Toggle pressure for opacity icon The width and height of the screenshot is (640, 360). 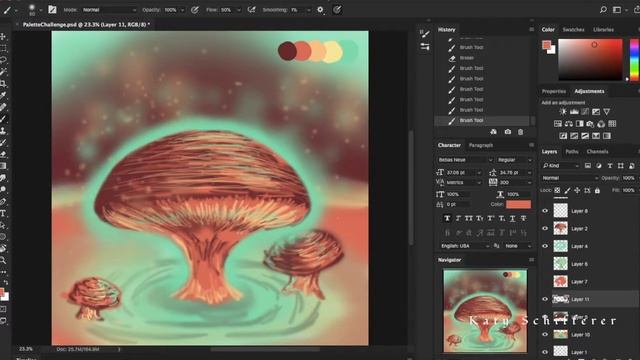[195, 9]
